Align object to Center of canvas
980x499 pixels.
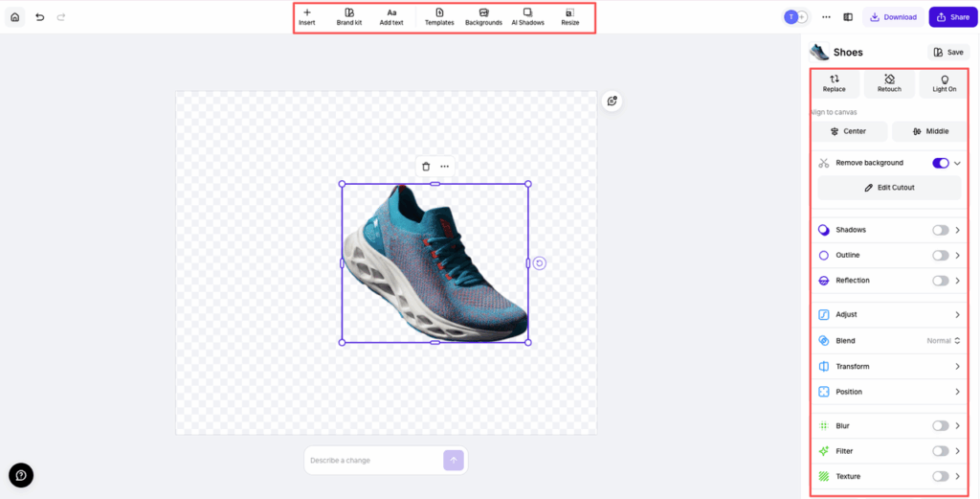point(849,131)
